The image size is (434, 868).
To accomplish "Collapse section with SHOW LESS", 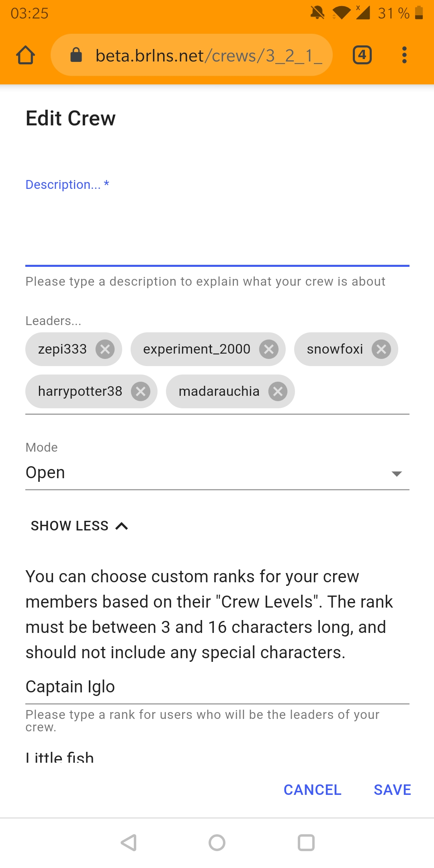I will click(x=80, y=526).
